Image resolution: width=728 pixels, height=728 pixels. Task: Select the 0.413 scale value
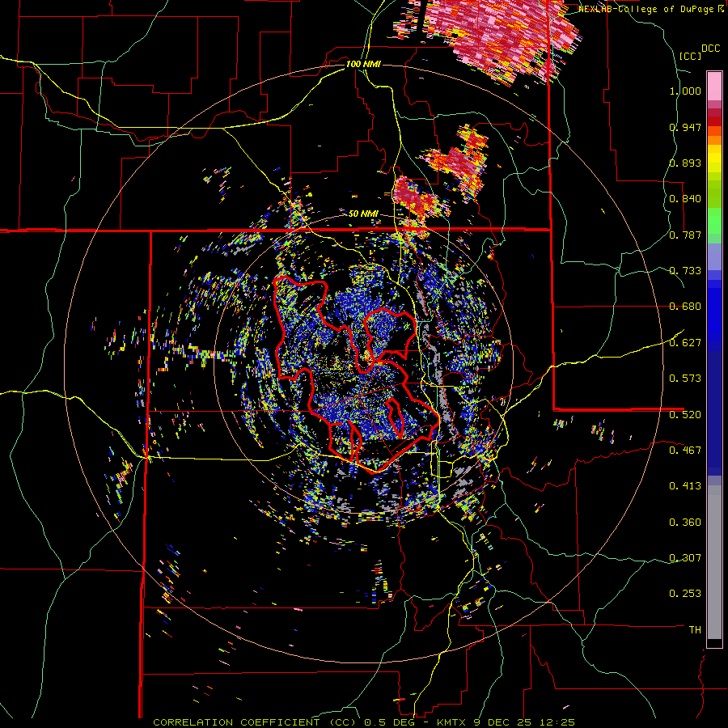click(685, 486)
